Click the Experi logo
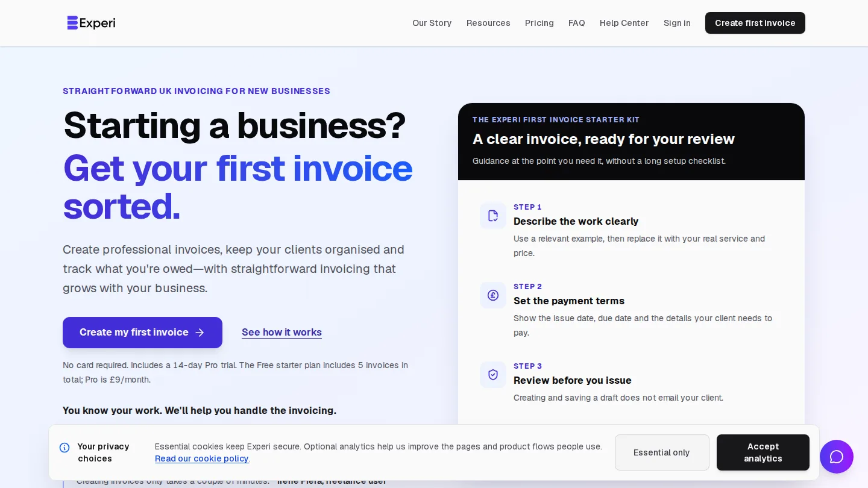 [91, 23]
